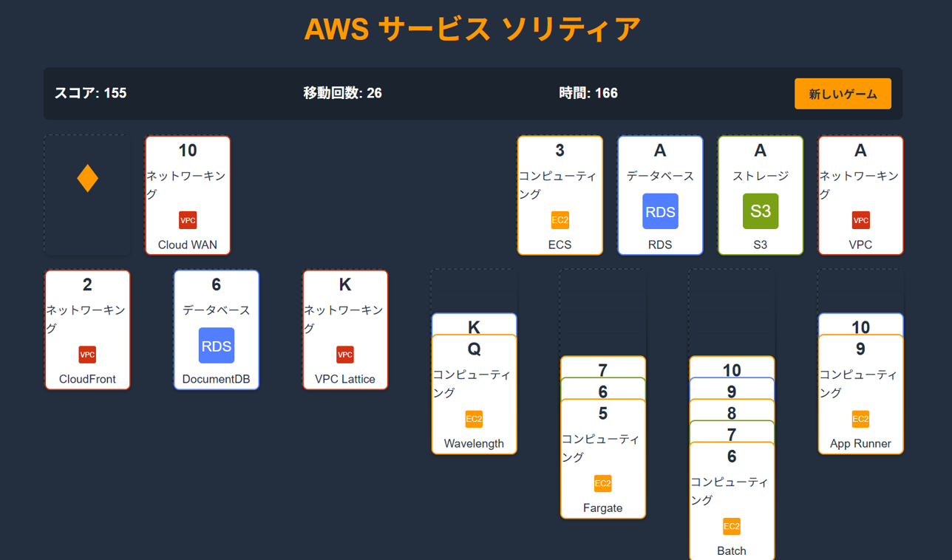Select the blue K card behind Wavelength

pyautogui.click(x=474, y=324)
